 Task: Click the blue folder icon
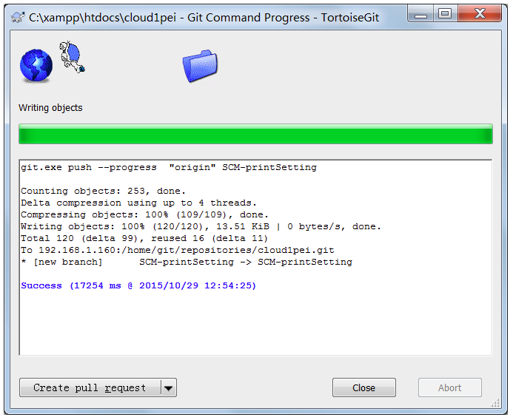coord(200,66)
